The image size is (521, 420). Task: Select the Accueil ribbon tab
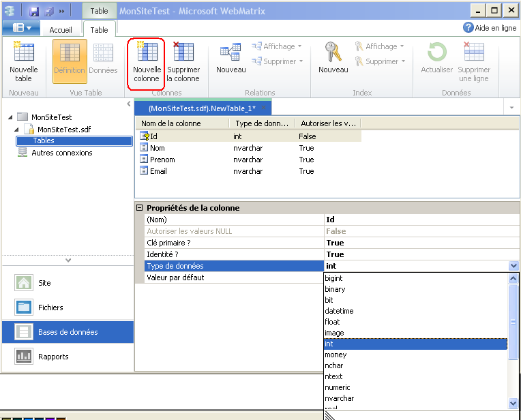pyautogui.click(x=61, y=29)
